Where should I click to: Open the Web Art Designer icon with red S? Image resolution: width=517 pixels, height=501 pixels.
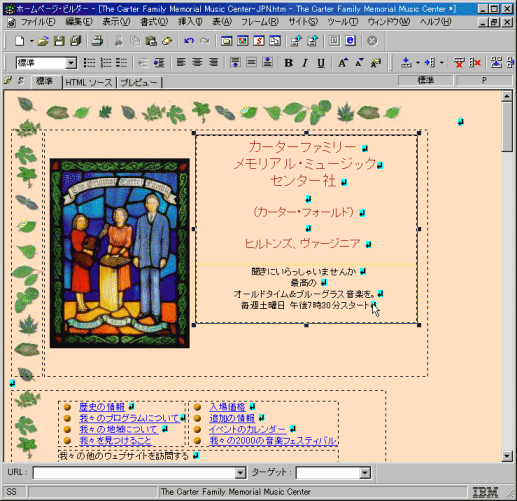pyautogui.click(x=259, y=41)
